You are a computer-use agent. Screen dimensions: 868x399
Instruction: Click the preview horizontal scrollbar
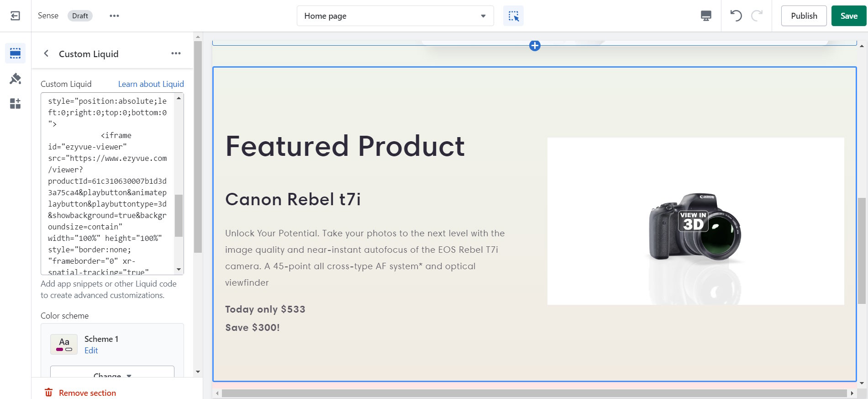pyautogui.click(x=534, y=393)
